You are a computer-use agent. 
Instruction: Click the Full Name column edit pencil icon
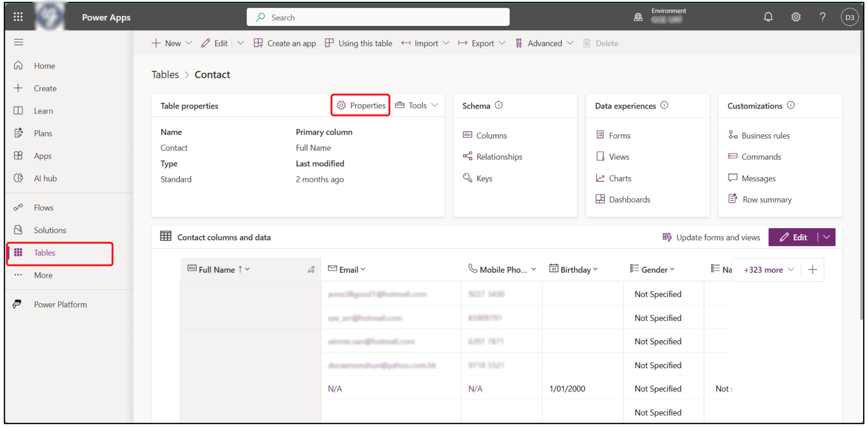click(x=311, y=270)
